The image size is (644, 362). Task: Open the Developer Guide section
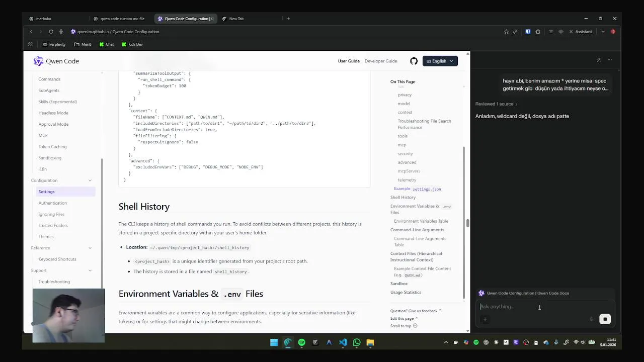[381, 61]
